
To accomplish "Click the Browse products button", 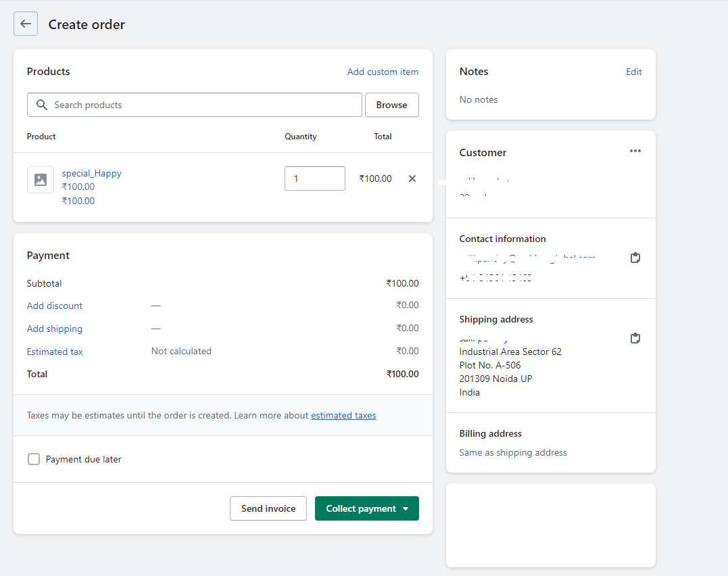I will point(392,105).
